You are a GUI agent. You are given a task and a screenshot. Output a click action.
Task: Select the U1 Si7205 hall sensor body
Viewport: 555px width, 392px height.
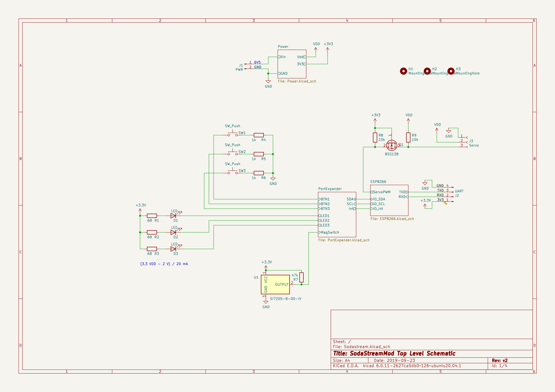point(275,285)
